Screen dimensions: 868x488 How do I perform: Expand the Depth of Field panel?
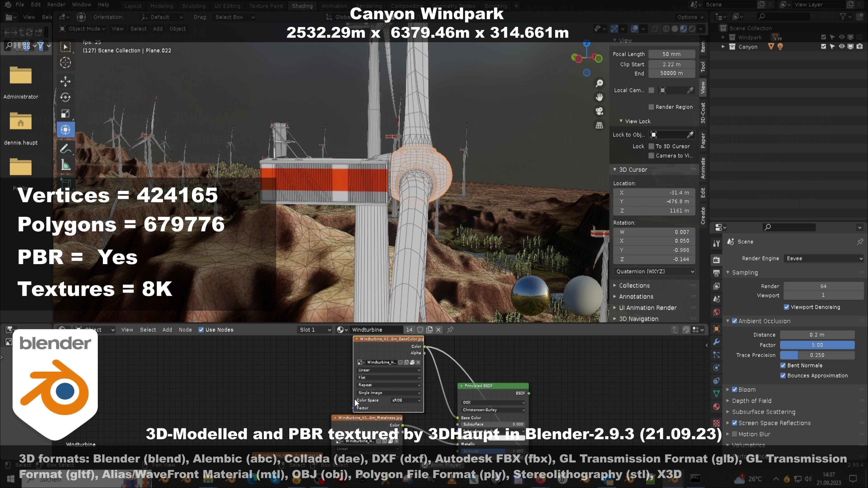click(752, 401)
